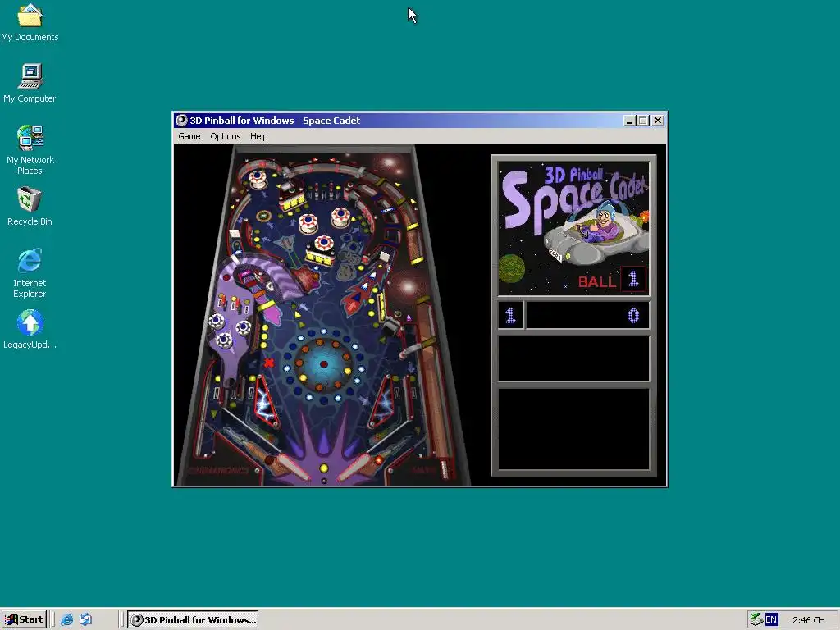The height and width of the screenshot is (630, 840).
Task: Click the system clock showing 2:46 CH
Action: pyautogui.click(x=808, y=620)
